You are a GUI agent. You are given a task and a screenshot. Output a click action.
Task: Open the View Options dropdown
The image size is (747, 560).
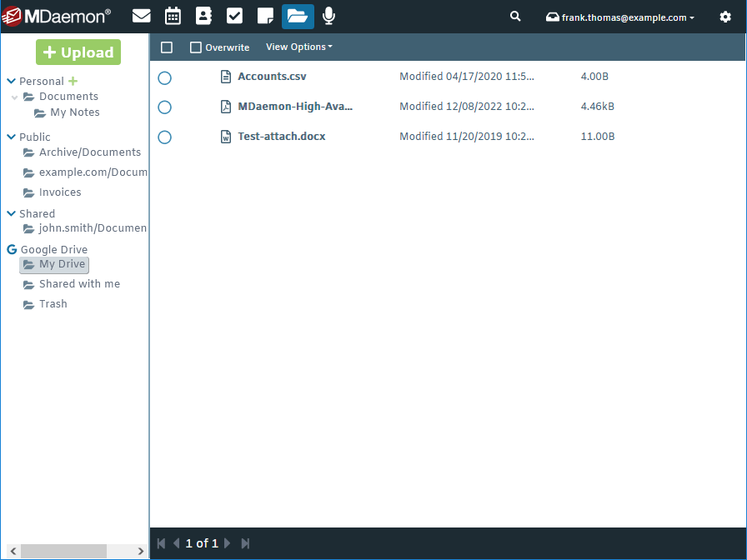tap(298, 47)
